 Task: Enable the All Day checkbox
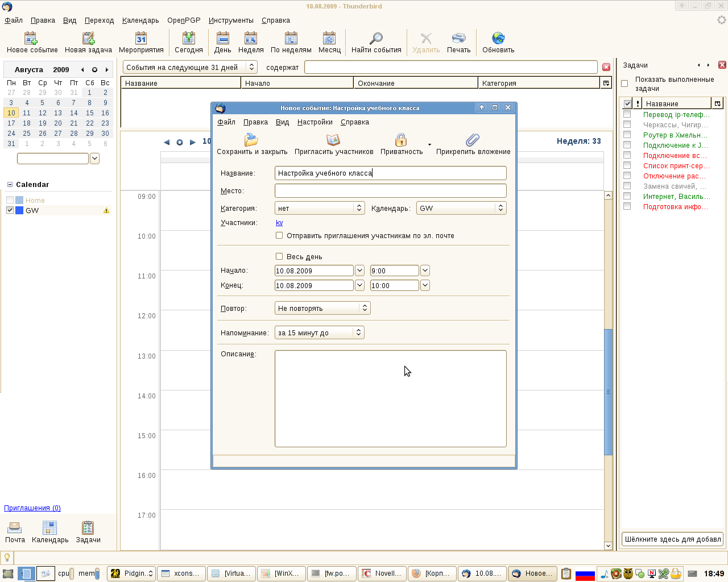[x=279, y=256]
